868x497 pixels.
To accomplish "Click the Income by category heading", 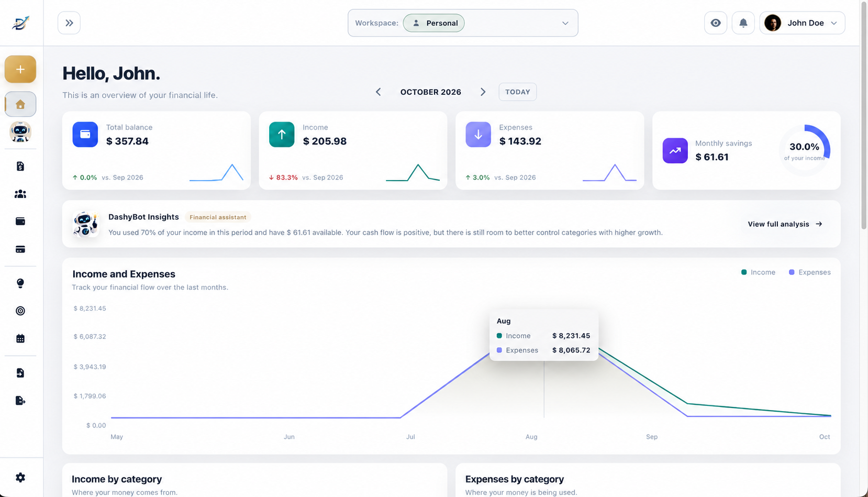I will tap(117, 479).
